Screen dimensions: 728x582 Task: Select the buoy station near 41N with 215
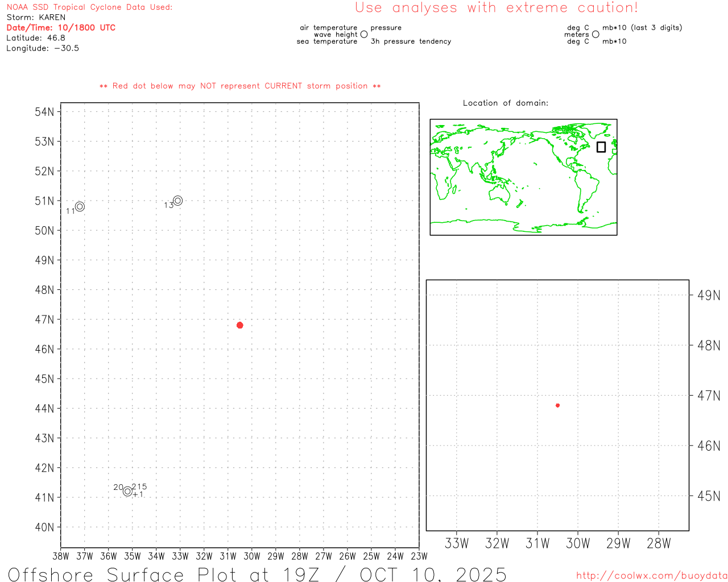(127, 492)
